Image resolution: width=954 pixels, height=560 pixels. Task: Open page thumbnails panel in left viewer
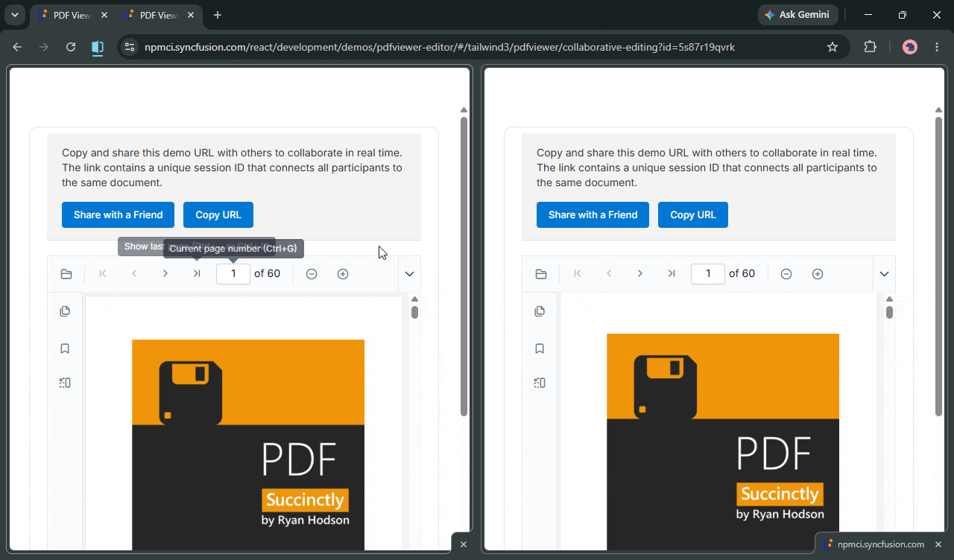tap(65, 311)
